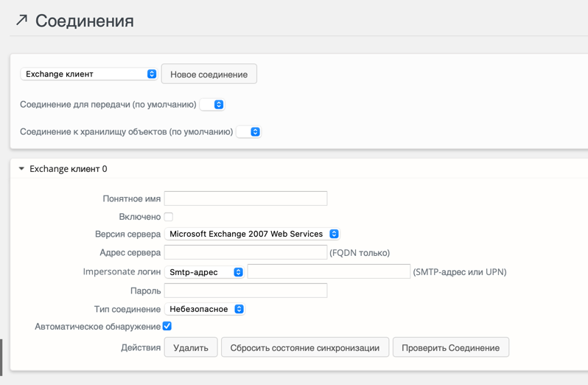Click the Новое соединение button
588x385 pixels.
209,74
